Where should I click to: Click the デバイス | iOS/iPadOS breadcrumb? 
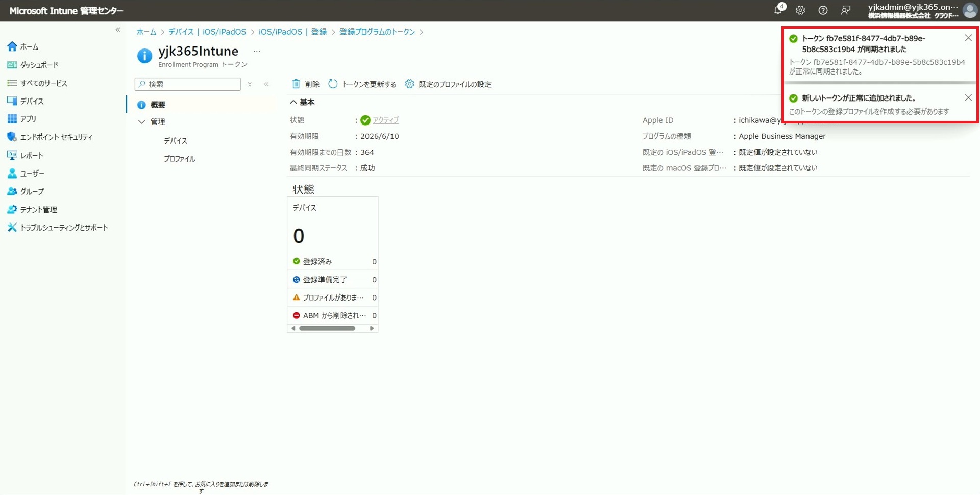(207, 32)
